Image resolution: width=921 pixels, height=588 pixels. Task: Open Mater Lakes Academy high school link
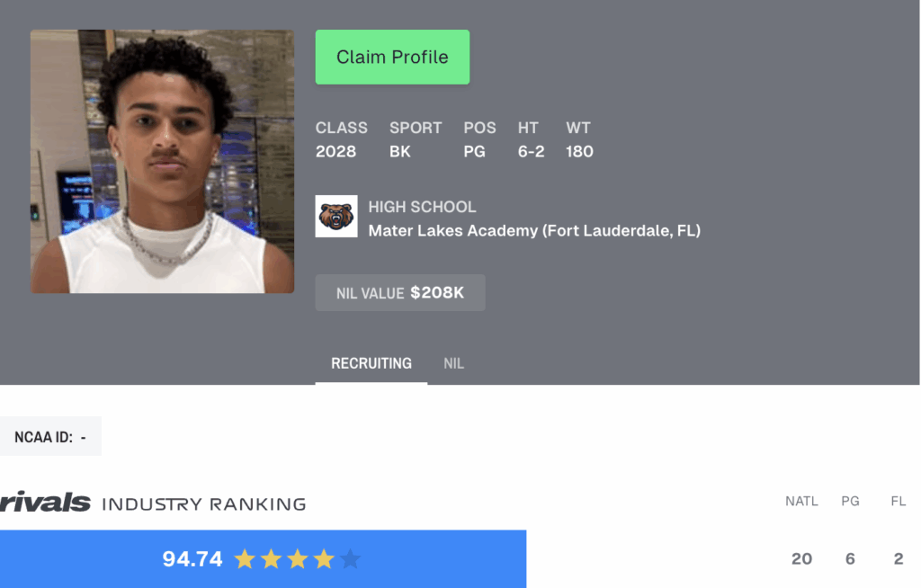click(534, 231)
